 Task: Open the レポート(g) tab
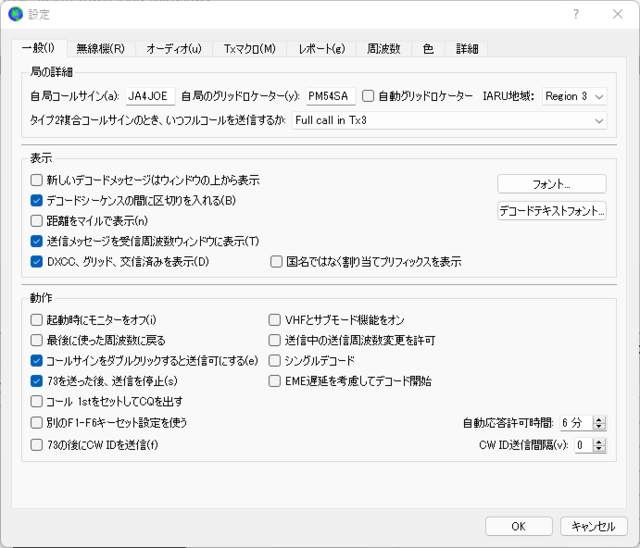coord(322,49)
